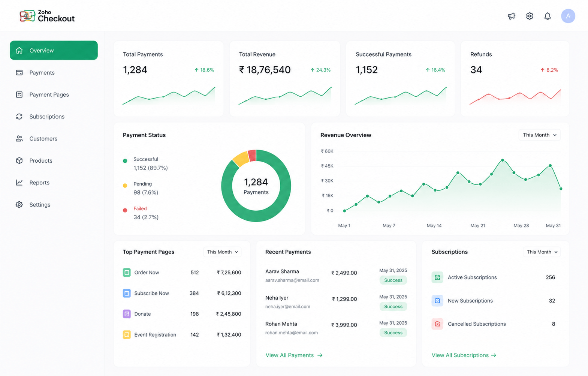This screenshot has width=588, height=376.
Task: Expand Subscriptions panel This Month dropdown
Action: pyautogui.click(x=542, y=252)
